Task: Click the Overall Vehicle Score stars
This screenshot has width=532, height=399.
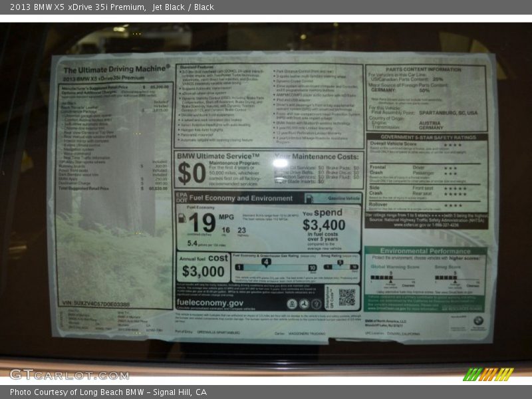Action: click(453, 145)
